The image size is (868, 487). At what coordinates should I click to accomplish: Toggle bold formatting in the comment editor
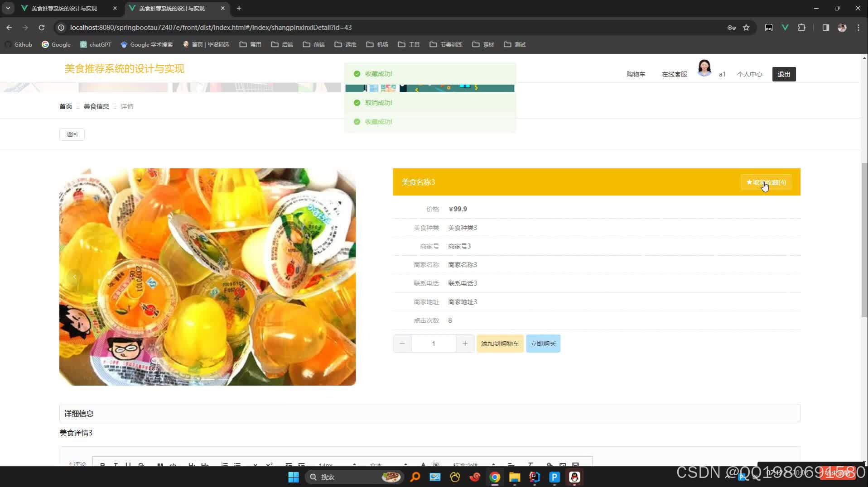(101, 465)
